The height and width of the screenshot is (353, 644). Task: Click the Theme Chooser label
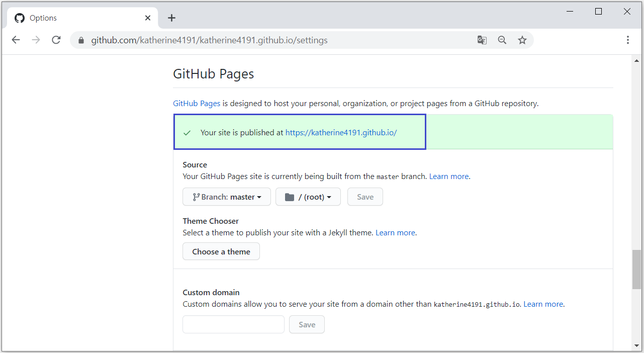pyautogui.click(x=211, y=221)
